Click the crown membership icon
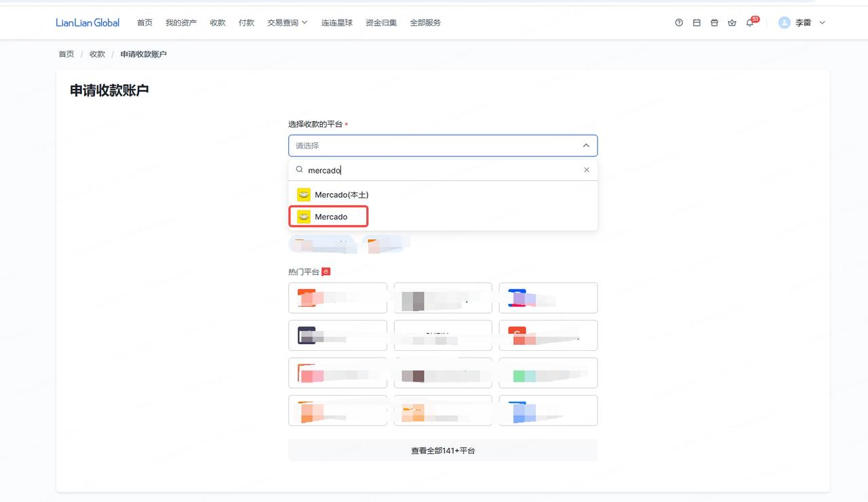The image size is (868, 502). [x=732, y=22]
